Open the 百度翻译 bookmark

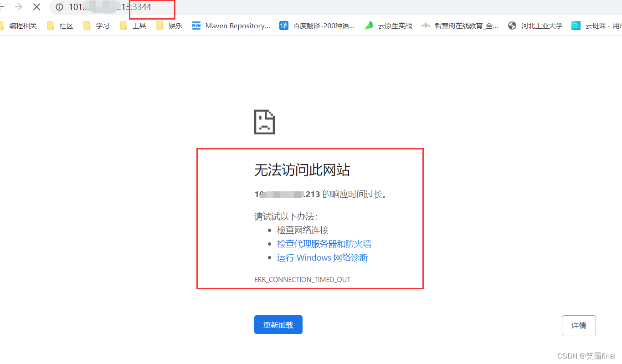click(317, 26)
